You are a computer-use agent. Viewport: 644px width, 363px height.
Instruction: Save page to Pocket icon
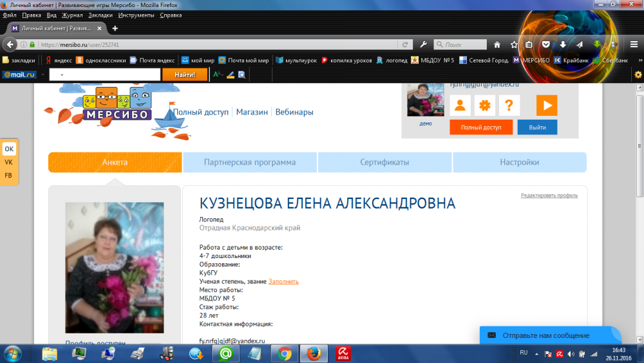pos(546,44)
